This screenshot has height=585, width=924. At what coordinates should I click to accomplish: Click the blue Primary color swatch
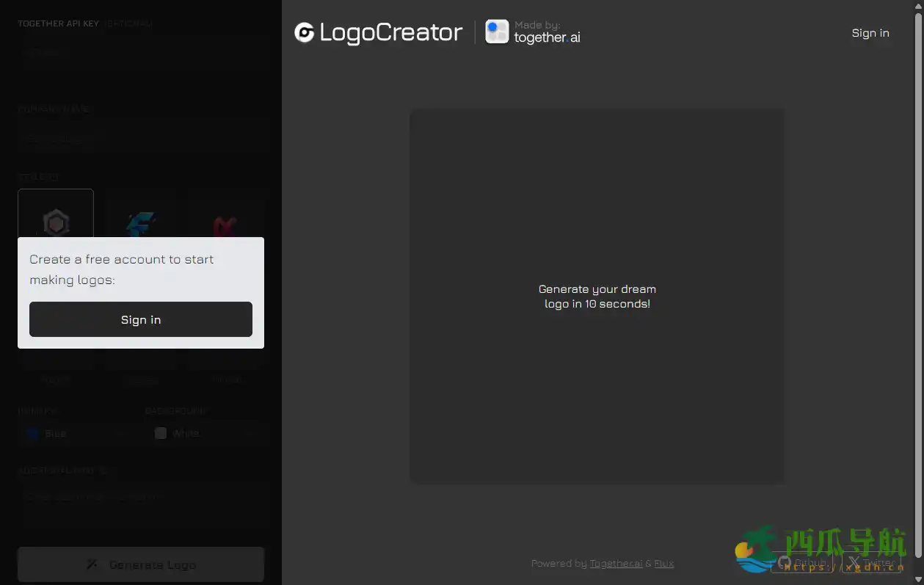32,433
